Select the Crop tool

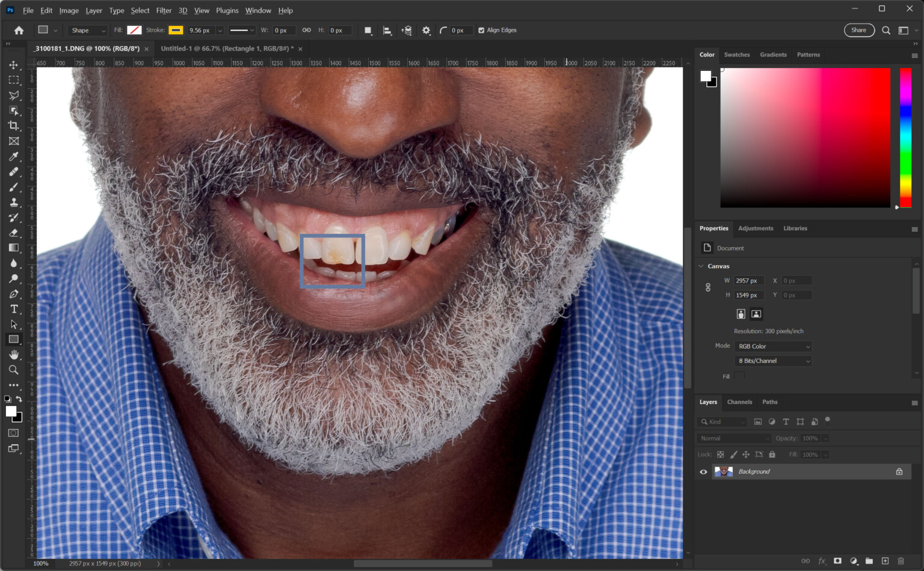[14, 126]
